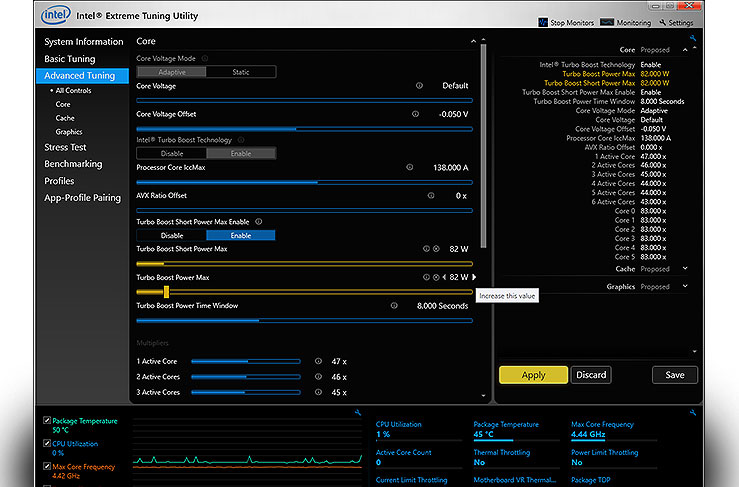The image size is (739, 487).
Task: Open System Information page
Action: coord(83,41)
